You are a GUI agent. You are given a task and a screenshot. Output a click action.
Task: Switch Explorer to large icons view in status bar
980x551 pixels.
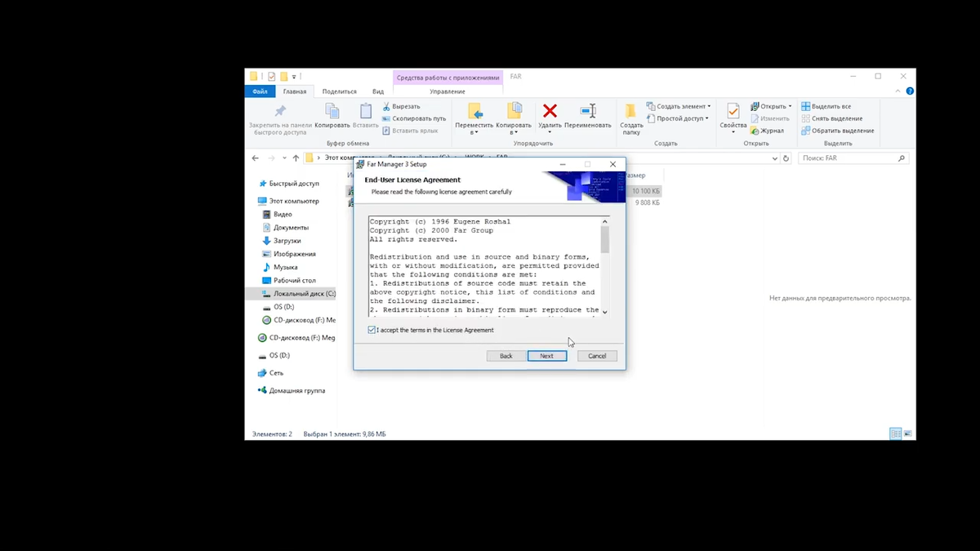click(907, 433)
